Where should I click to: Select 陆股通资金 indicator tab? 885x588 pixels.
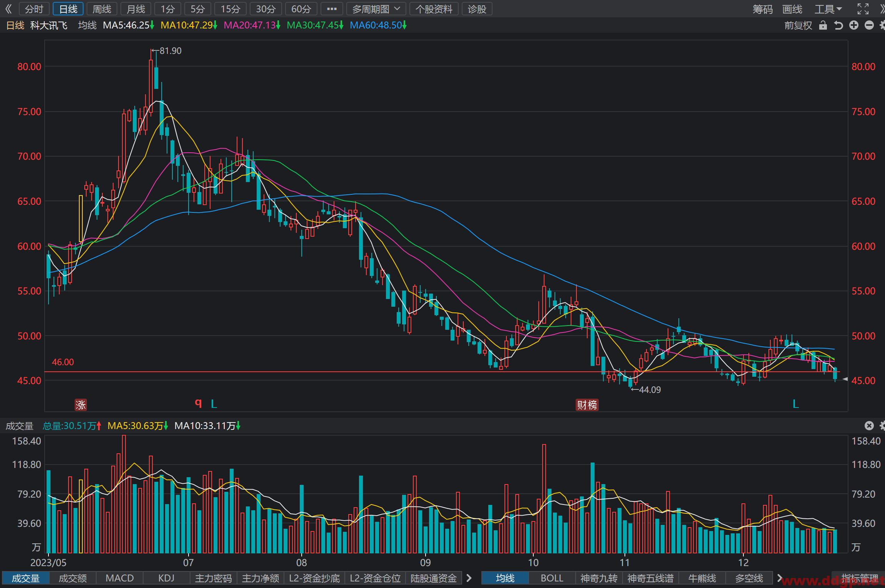pyautogui.click(x=434, y=578)
